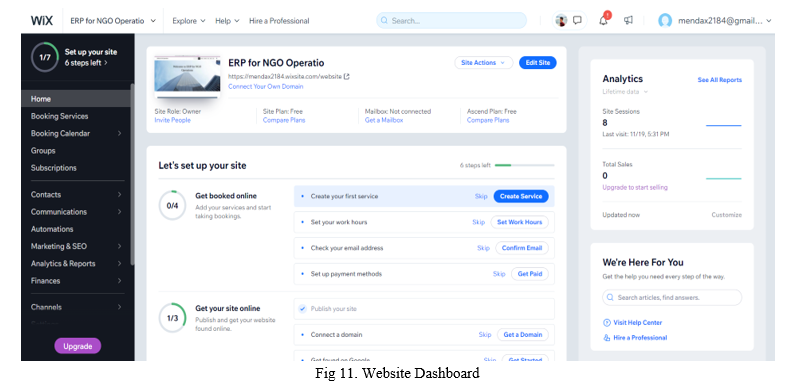Screen dimensions: 800x392
Task: Click the 1/7 setup progress circle
Action: (x=45, y=57)
